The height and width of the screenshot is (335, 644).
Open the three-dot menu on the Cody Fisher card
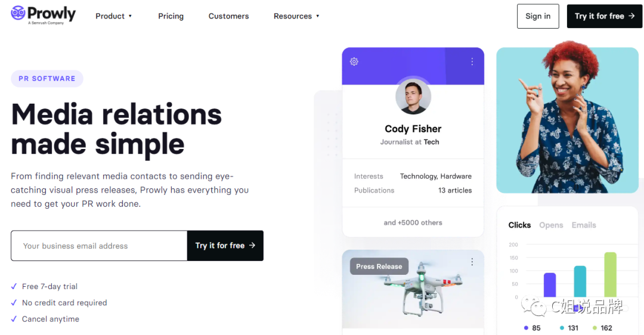click(472, 61)
